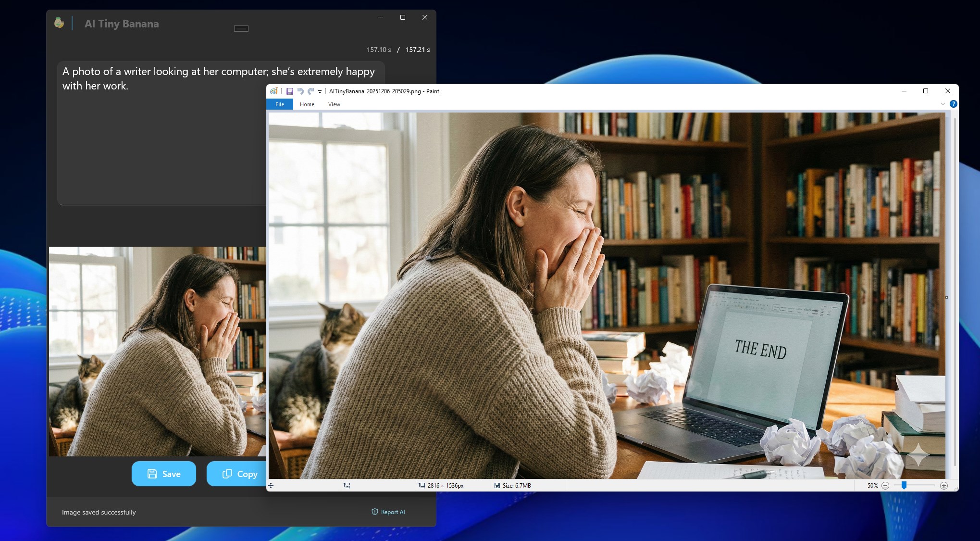Click the zoom in plus button
This screenshot has width=980, height=541.
tap(944, 486)
